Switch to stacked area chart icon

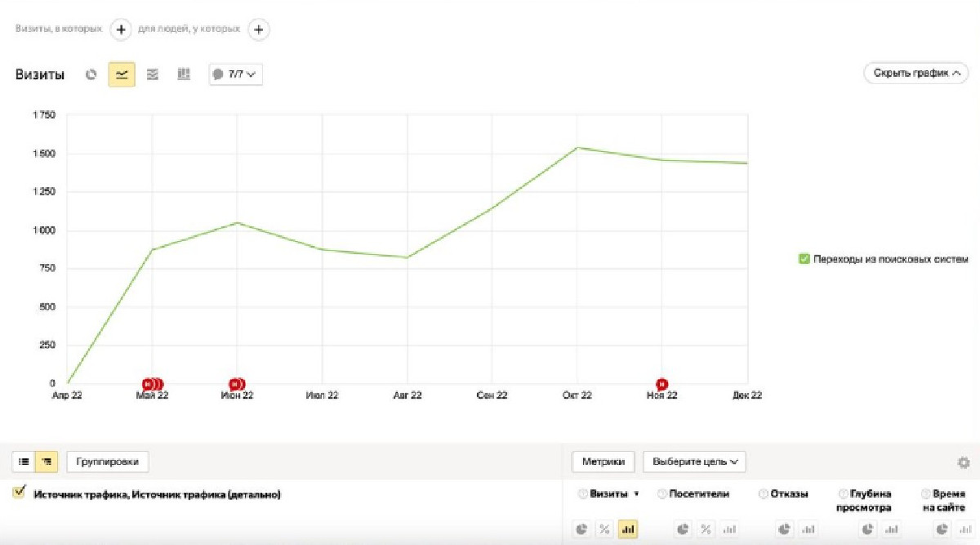click(153, 74)
